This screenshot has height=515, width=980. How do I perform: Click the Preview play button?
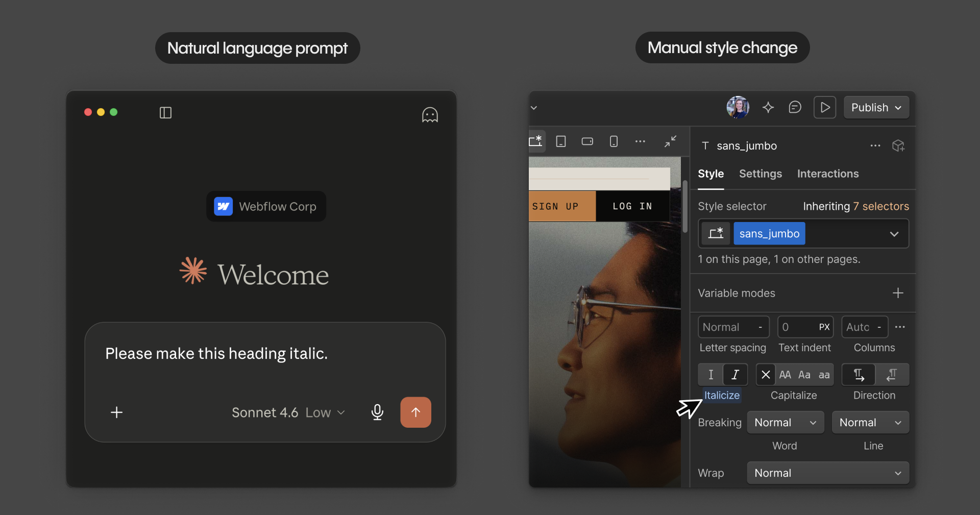[825, 107]
